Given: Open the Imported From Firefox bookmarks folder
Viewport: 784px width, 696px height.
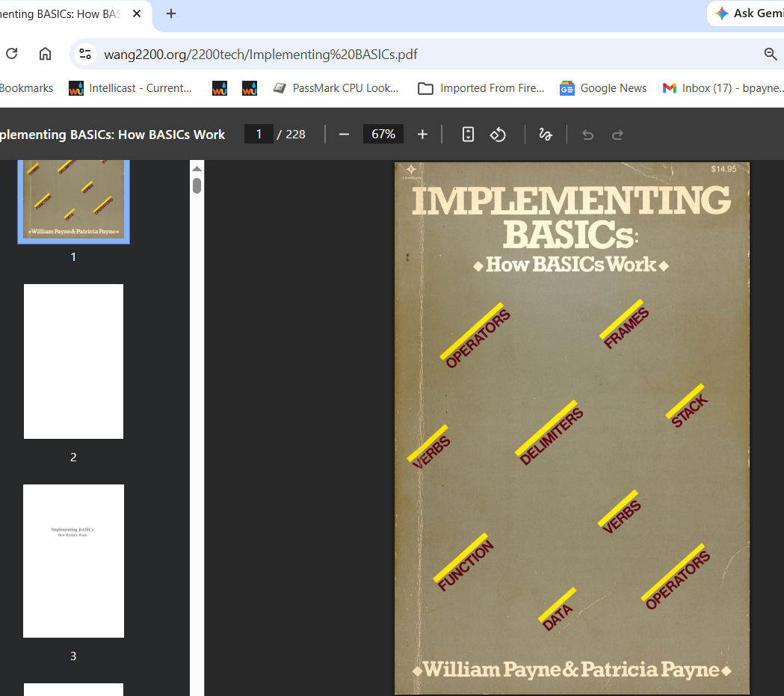Looking at the screenshot, I should click(481, 88).
